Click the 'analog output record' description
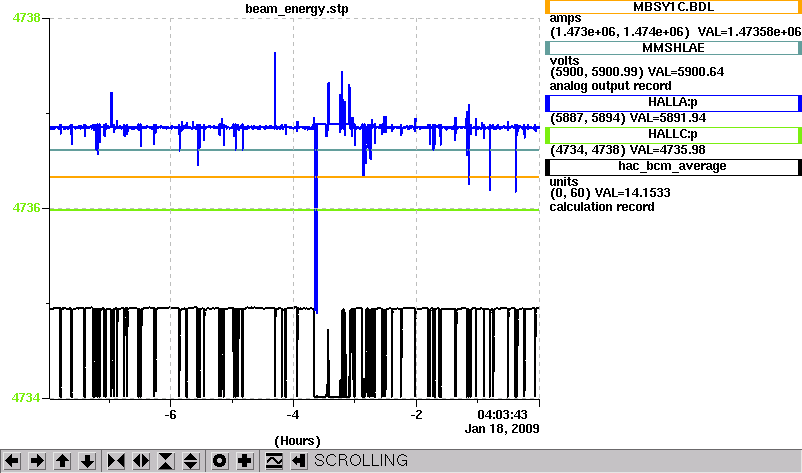The image size is (802, 473). point(611,86)
